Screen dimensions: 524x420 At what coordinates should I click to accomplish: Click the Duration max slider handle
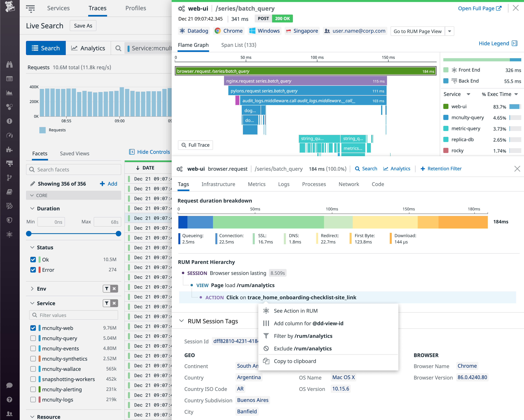click(118, 234)
